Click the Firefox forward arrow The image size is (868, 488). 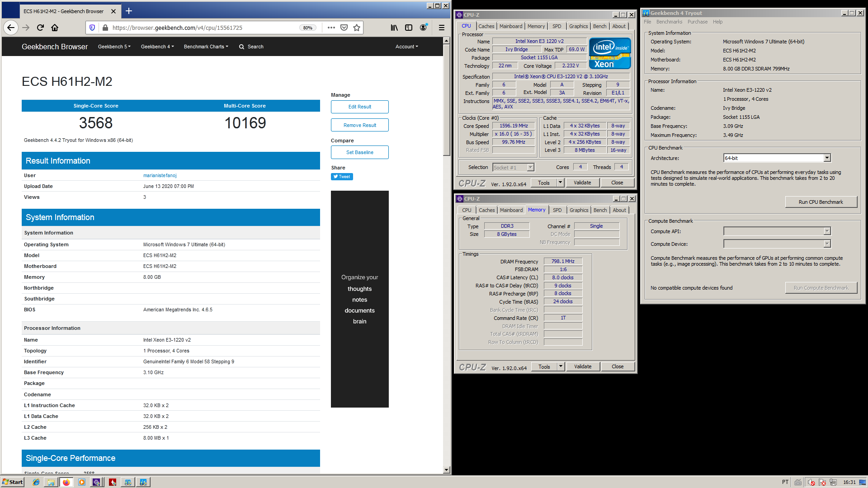point(26,28)
